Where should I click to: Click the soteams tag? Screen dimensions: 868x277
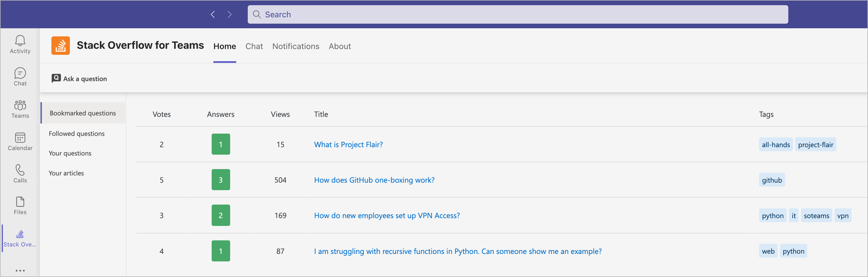[816, 216]
